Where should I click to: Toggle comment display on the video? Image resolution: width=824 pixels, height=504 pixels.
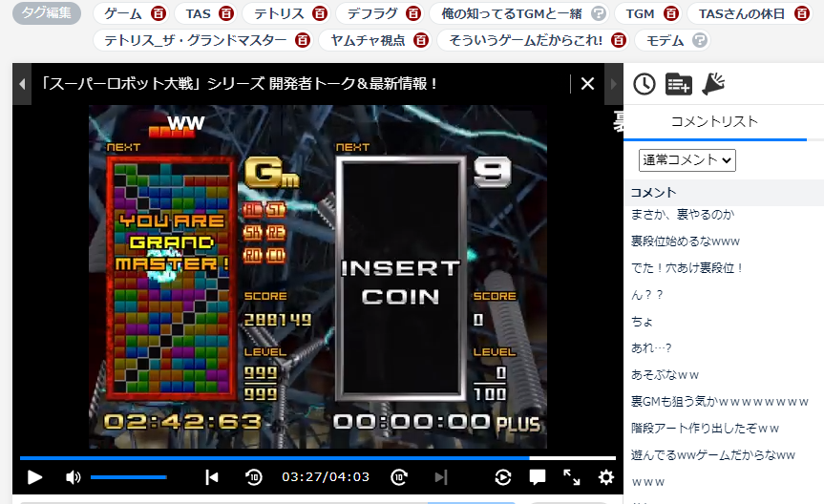tap(537, 477)
